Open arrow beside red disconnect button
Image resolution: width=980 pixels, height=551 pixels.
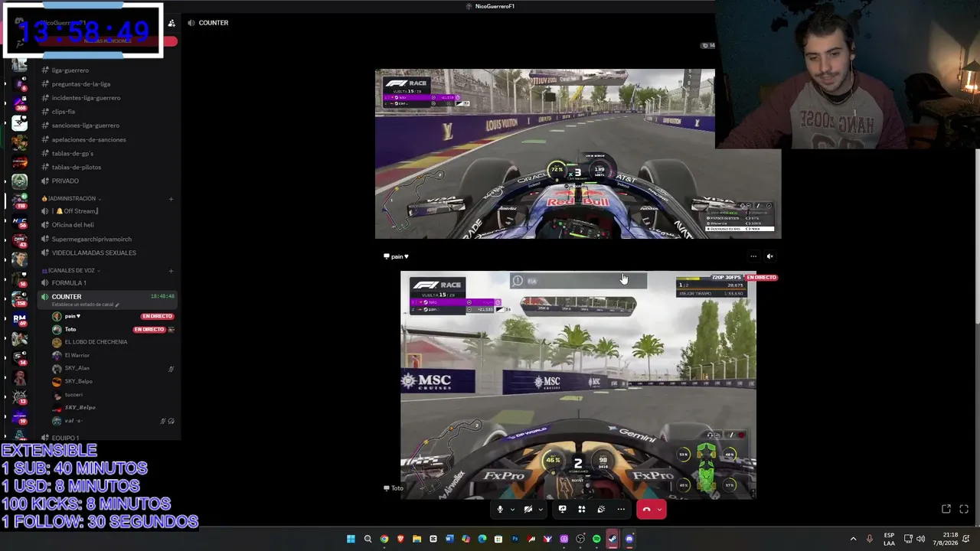[659, 509]
